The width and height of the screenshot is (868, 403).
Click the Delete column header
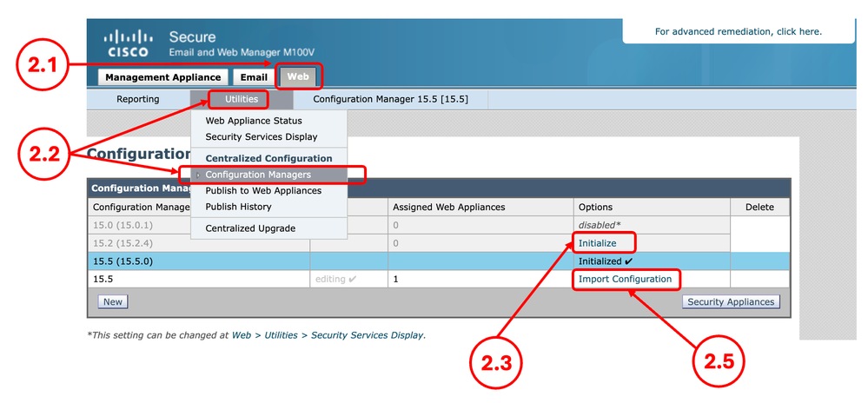(x=759, y=207)
